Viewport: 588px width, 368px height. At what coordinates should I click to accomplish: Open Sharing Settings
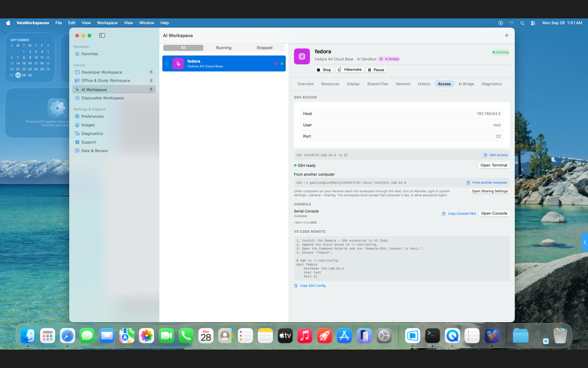(490, 191)
